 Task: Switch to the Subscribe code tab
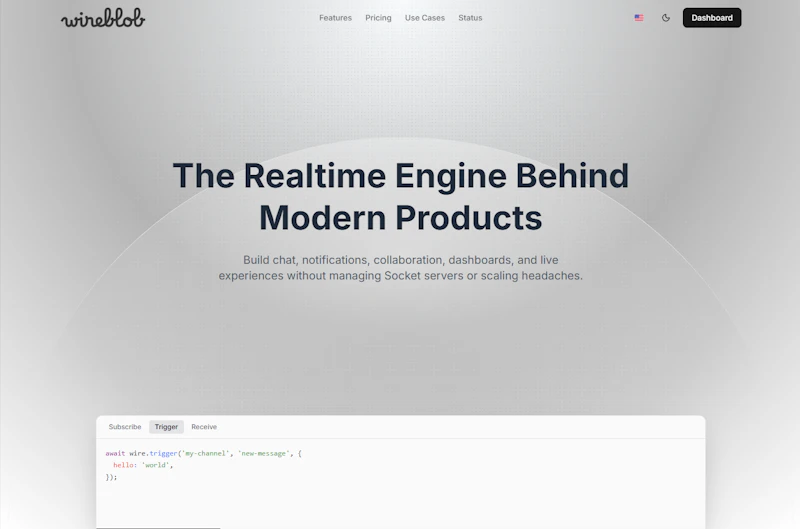(x=125, y=426)
